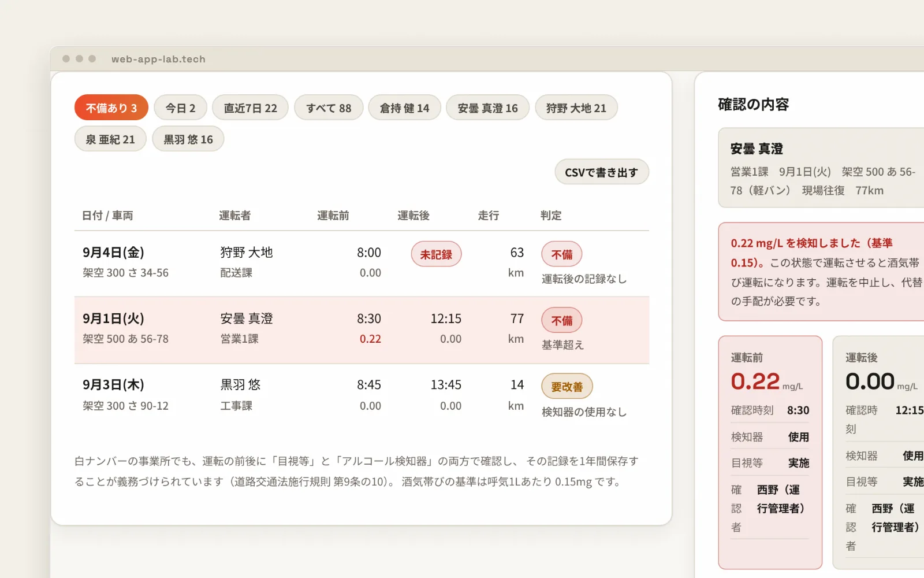Screen dimensions: 924x578
Task: Click the 走行 column header
Action: (489, 215)
